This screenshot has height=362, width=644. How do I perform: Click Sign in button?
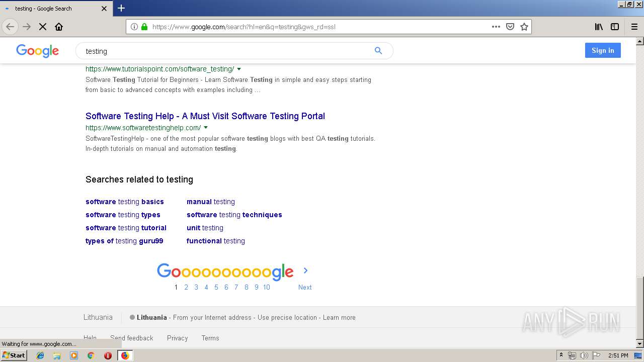603,50
